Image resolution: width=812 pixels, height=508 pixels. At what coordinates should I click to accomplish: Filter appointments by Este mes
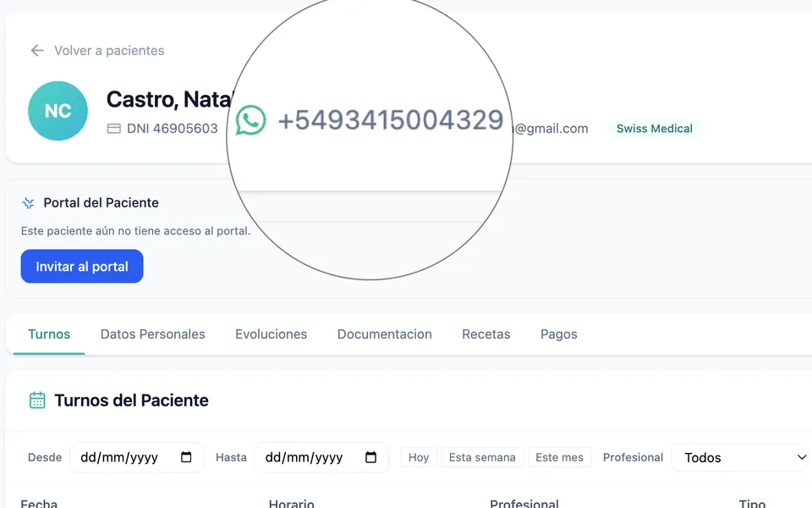(x=559, y=457)
